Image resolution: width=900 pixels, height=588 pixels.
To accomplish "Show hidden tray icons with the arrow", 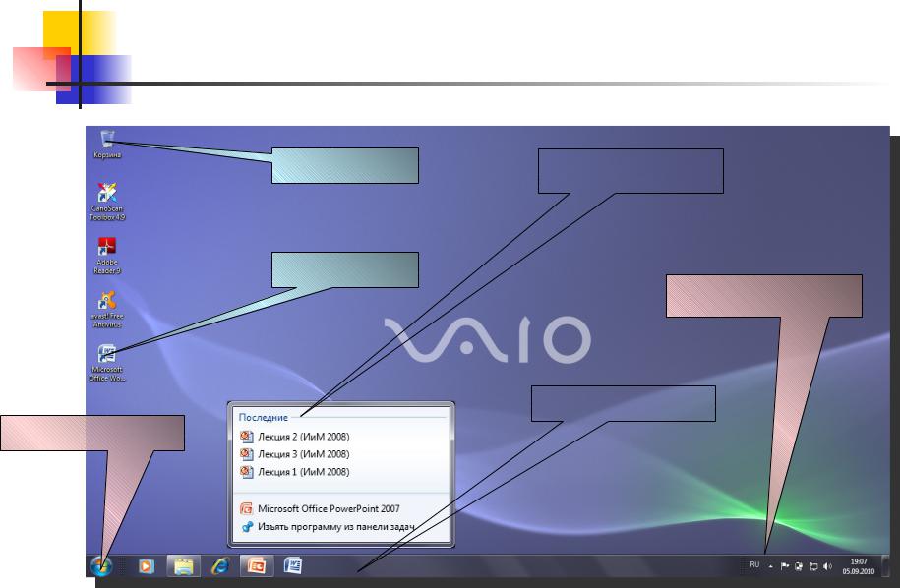I will tap(770, 566).
